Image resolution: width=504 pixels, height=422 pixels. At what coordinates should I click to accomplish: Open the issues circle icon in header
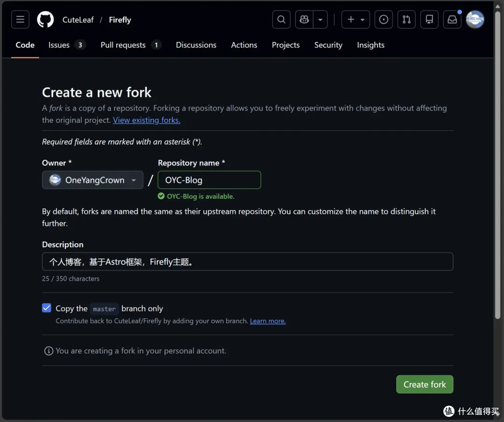tap(384, 20)
